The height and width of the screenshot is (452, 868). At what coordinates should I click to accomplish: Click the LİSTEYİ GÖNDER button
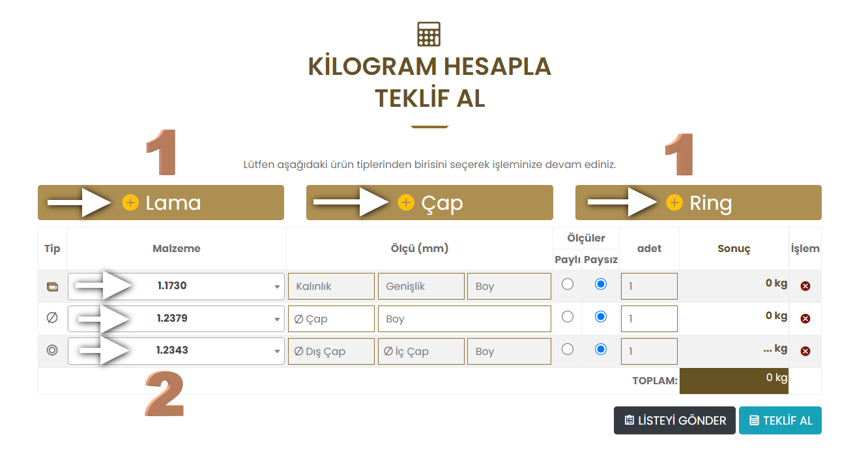674,420
